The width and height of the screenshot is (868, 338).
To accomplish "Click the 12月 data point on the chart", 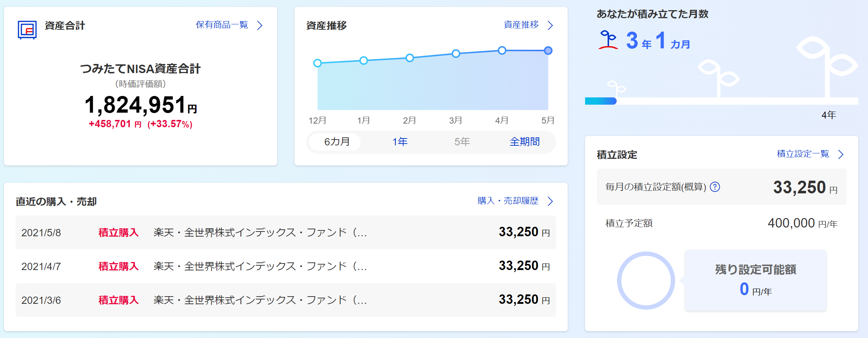I will [x=317, y=63].
